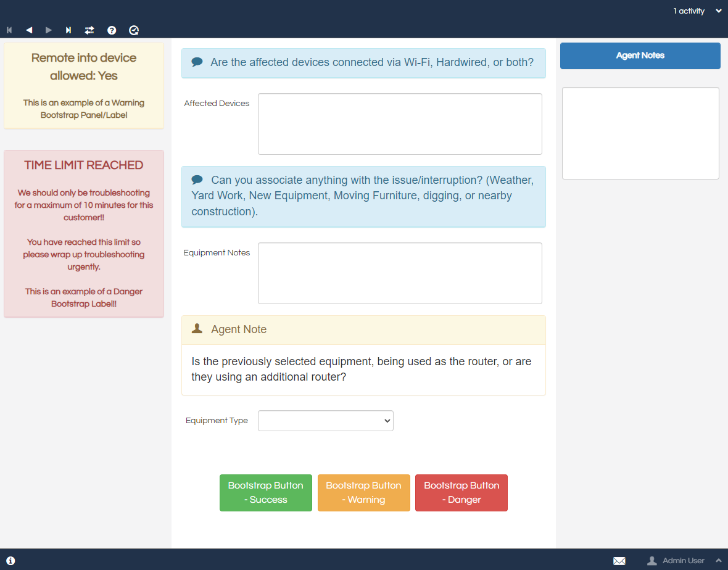Click the swap arrows icon in toolbar
The image size is (728, 570).
pos(89,30)
